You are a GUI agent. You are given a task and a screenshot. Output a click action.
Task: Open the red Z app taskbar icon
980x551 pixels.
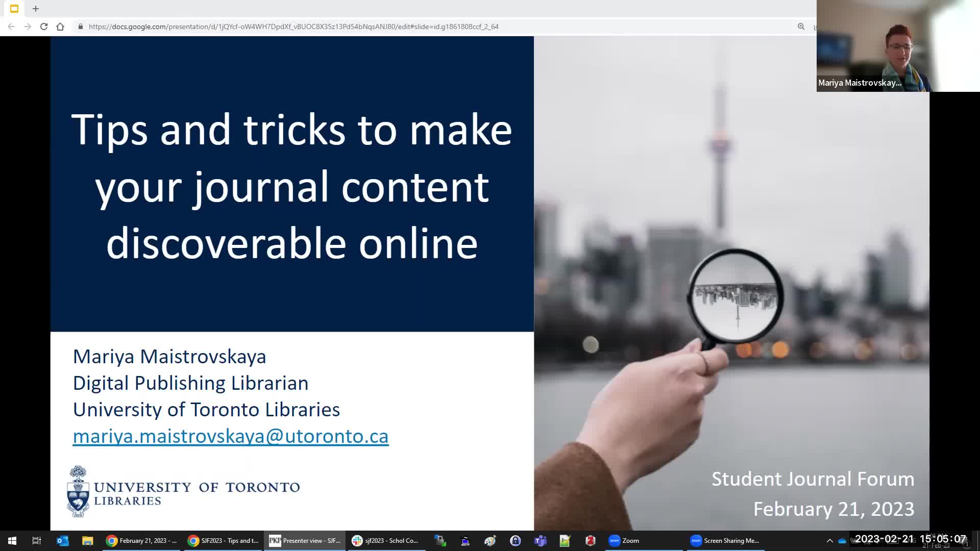(x=590, y=541)
